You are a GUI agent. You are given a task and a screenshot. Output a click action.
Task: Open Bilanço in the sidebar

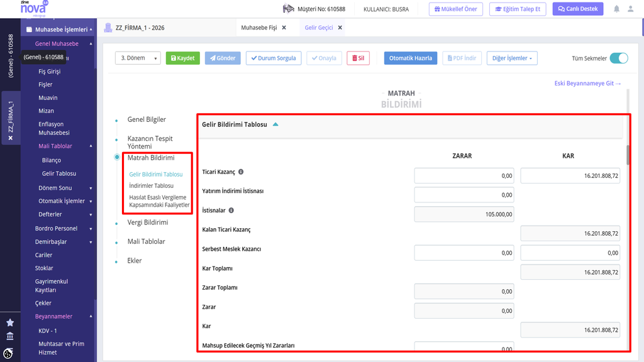click(x=52, y=160)
